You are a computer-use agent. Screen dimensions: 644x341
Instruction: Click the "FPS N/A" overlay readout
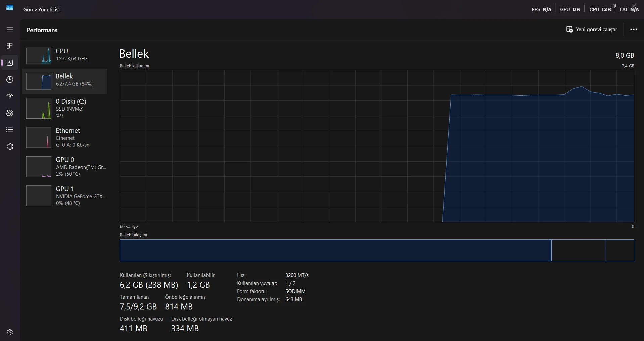(x=541, y=9)
